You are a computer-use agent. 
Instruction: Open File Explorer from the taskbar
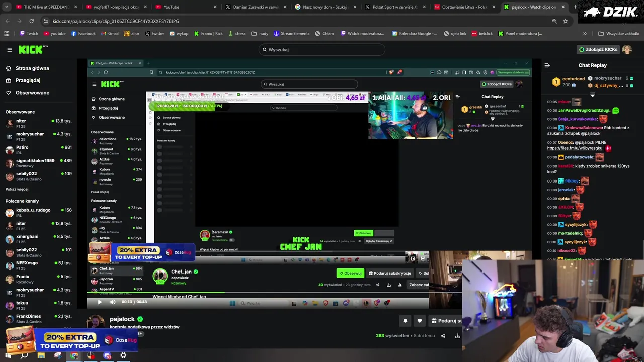tap(41, 355)
